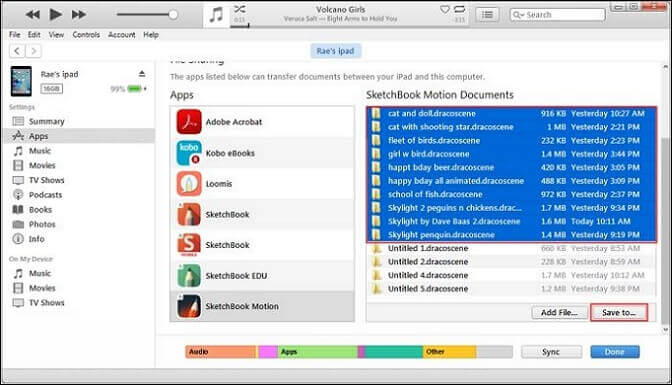Click the rewind playback button
The width and height of the screenshot is (672, 385).
(x=33, y=15)
